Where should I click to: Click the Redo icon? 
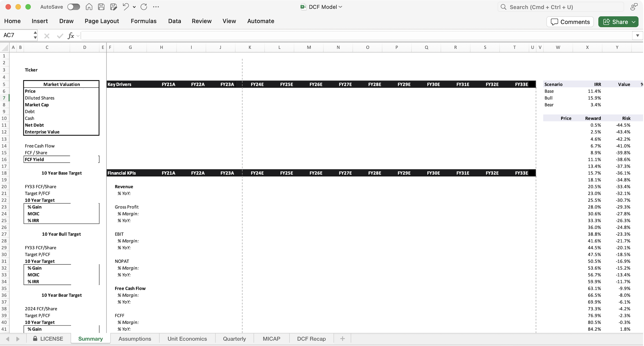pos(144,7)
